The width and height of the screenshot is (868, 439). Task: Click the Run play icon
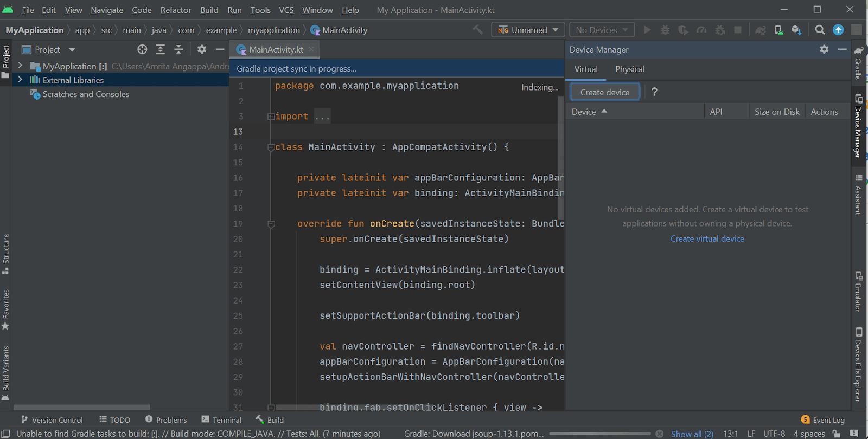647,30
